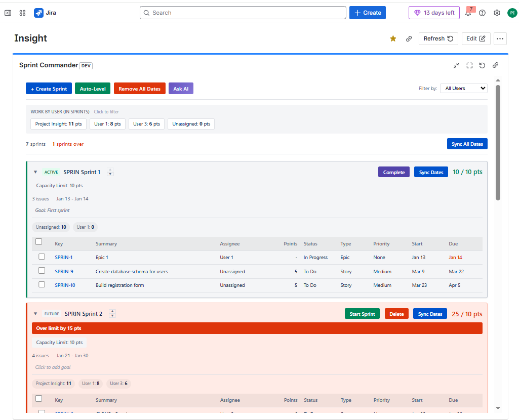Minimize gadget with collapse arrows icon
Image resolution: width=519 pixels, height=420 pixels.
coord(456,65)
